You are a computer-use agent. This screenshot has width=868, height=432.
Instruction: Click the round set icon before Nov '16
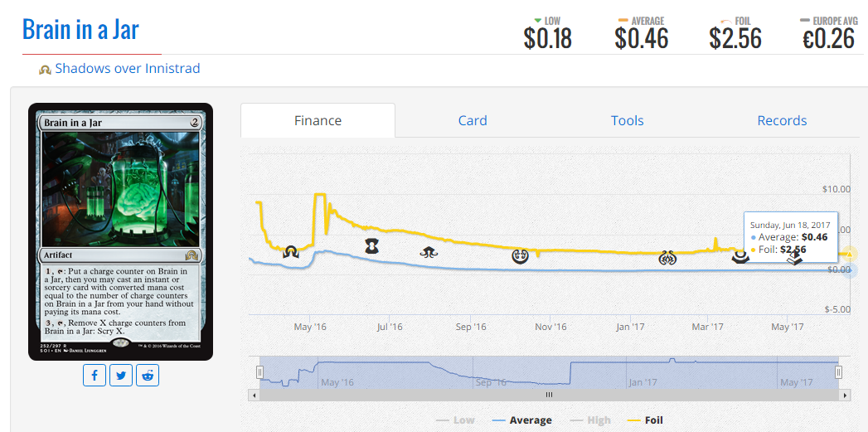(x=520, y=256)
